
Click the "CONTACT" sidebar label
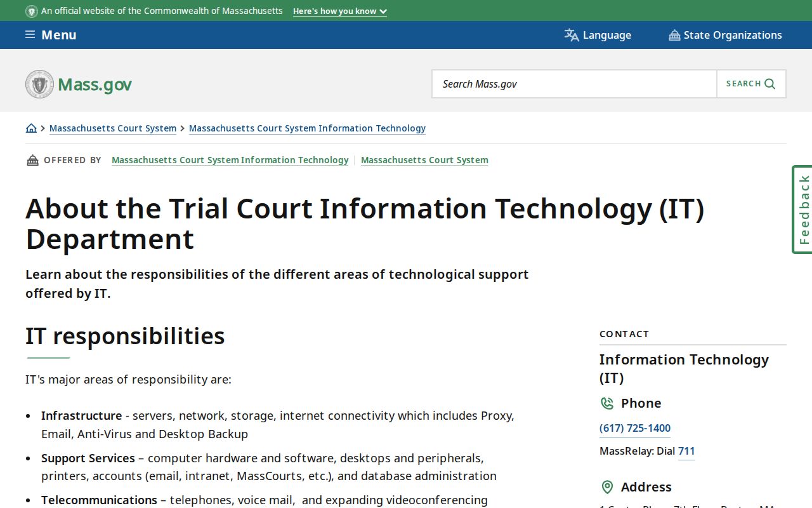624,334
